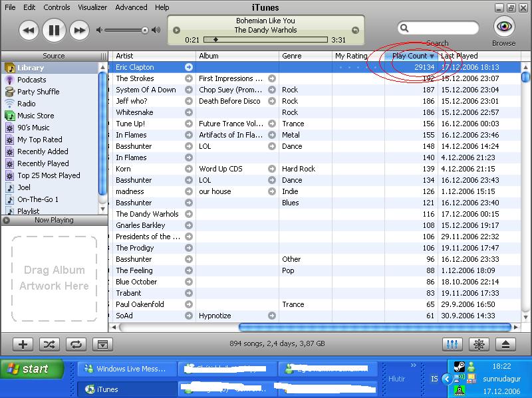Click the arrow beside Gnarles Barkley
The width and height of the screenshot is (532, 398).
coord(189,225)
